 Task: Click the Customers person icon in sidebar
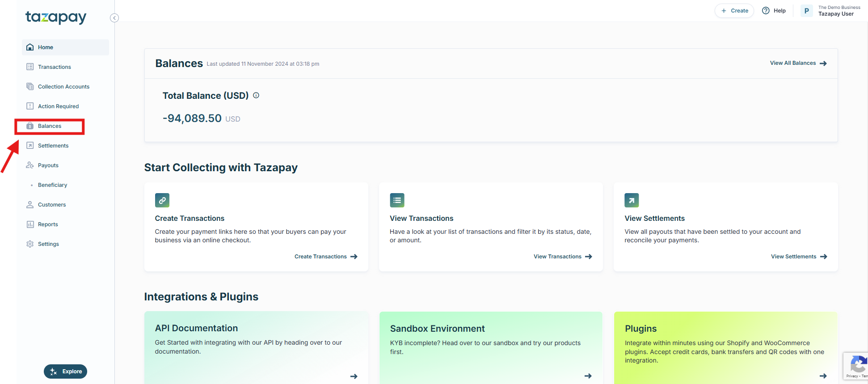(x=30, y=204)
